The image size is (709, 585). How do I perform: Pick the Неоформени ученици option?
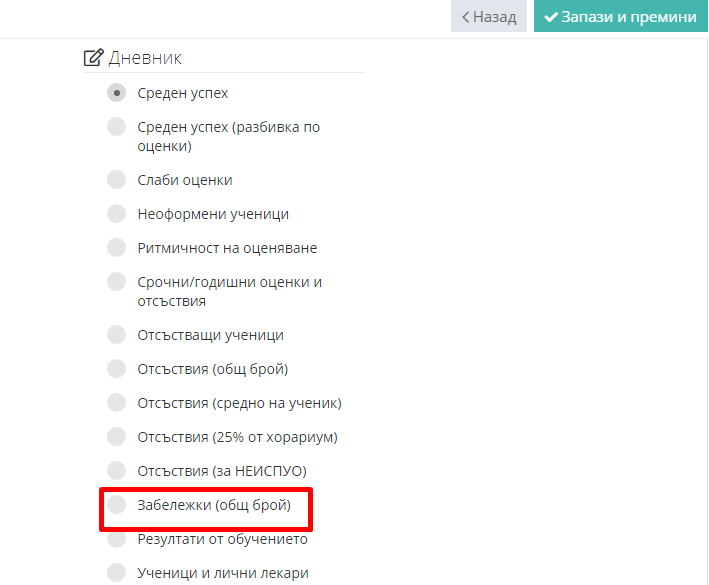(x=116, y=213)
